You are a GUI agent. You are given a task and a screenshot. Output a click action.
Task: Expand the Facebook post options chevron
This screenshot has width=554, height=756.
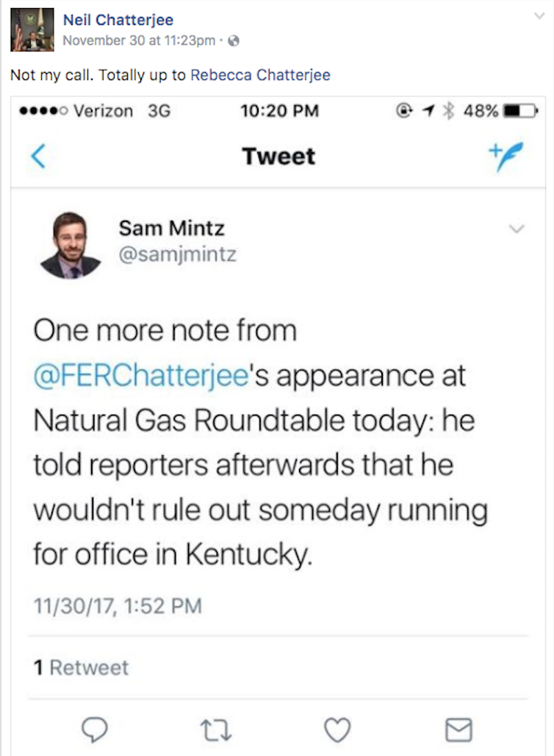tap(539, 16)
